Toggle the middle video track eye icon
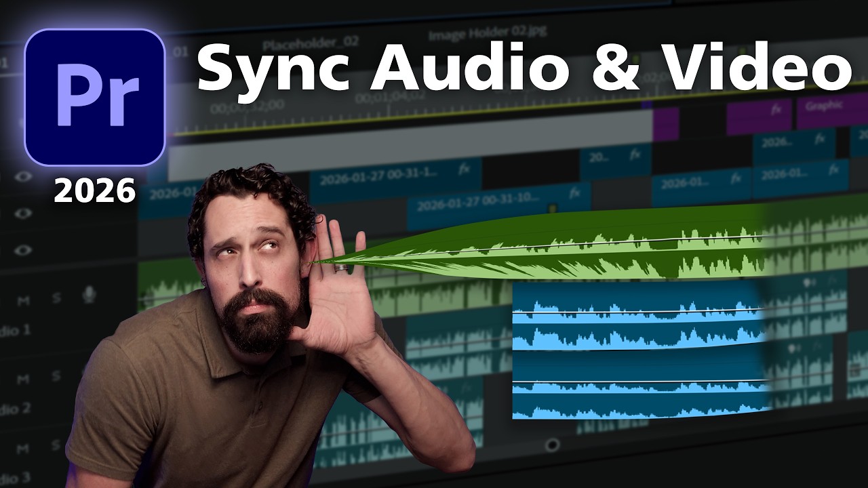This screenshot has width=868, height=488. 24,214
